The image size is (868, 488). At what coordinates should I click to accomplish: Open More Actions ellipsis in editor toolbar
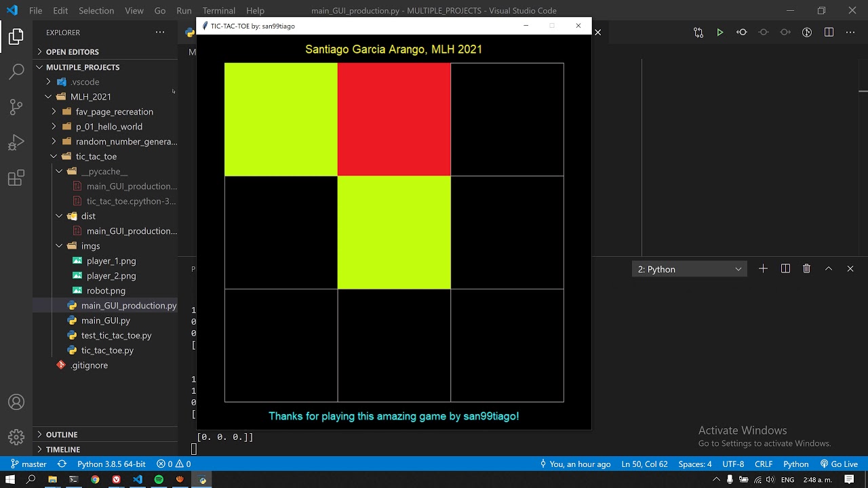point(850,33)
